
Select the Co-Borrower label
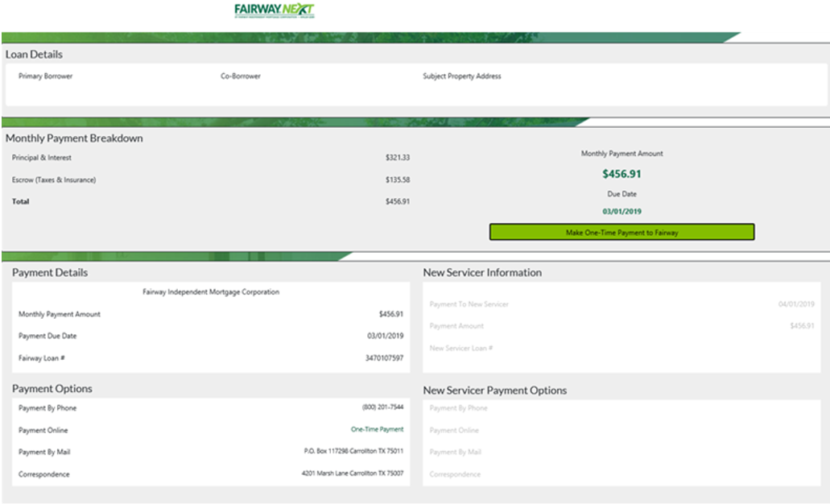tap(241, 76)
